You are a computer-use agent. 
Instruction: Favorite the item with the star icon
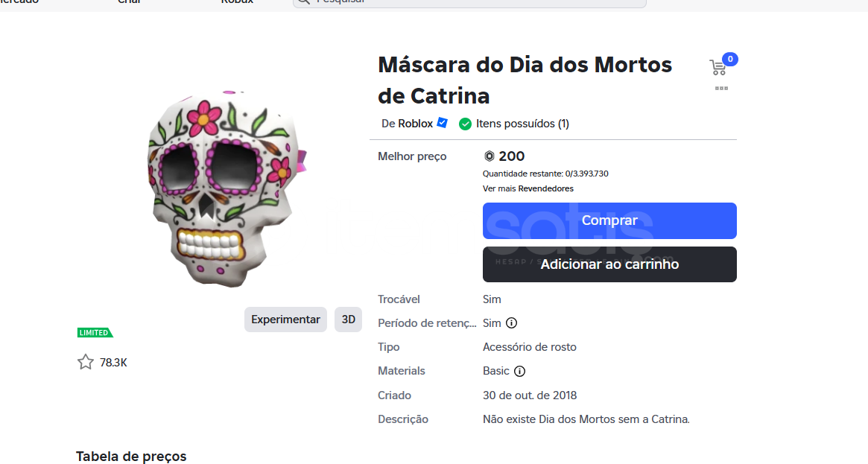[86, 363]
